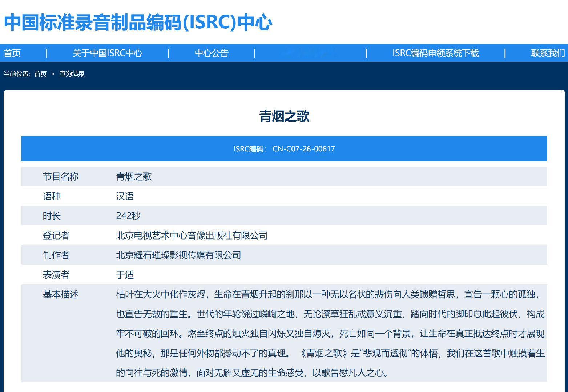This screenshot has height=392, width=568.
Task: Go to the 中心公告 page
Action: click(212, 53)
